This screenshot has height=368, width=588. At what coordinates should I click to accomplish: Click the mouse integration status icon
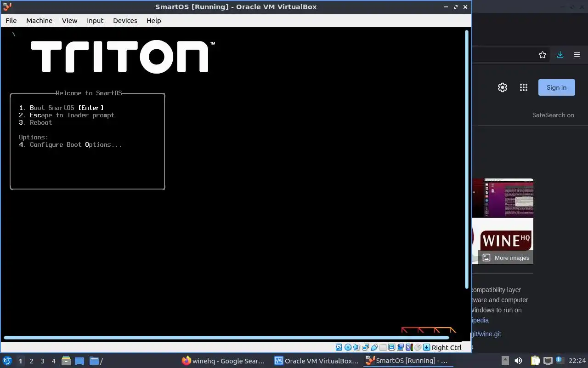(x=418, y=347)
